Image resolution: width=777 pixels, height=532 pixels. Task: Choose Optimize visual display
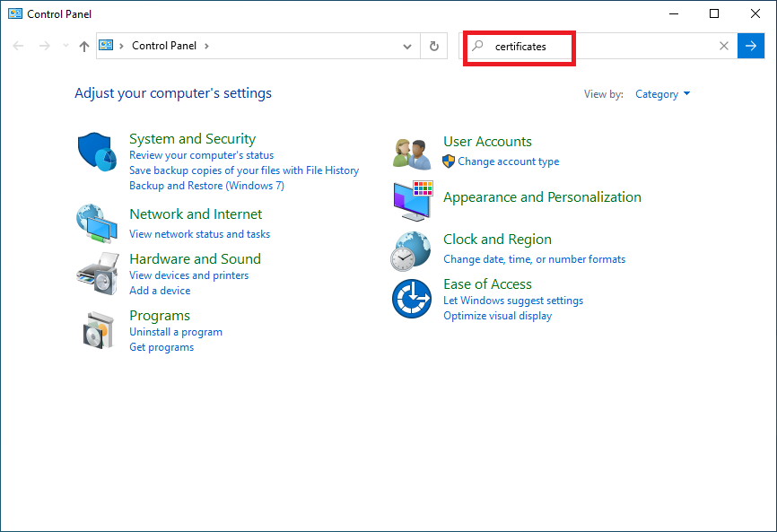coord(498,316)
